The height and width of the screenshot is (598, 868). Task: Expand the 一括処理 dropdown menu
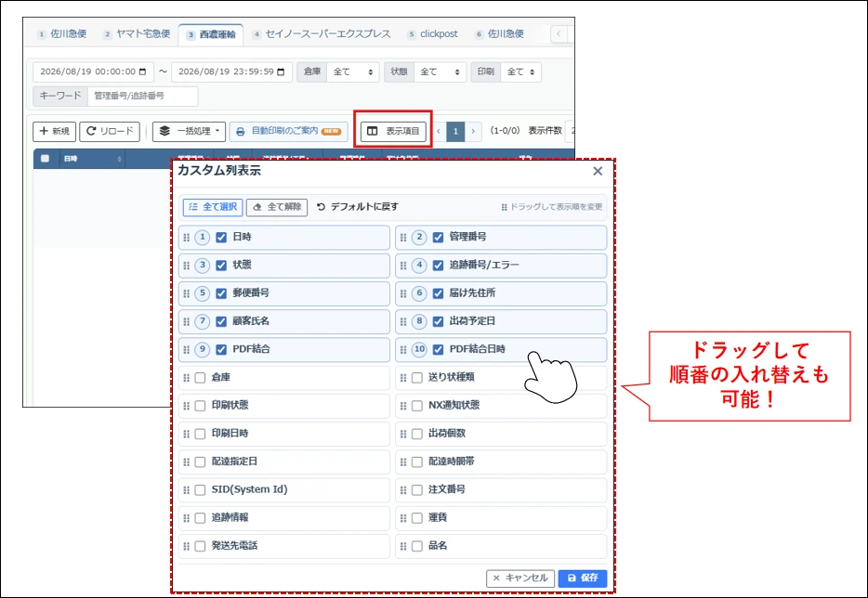pos(189,131)
